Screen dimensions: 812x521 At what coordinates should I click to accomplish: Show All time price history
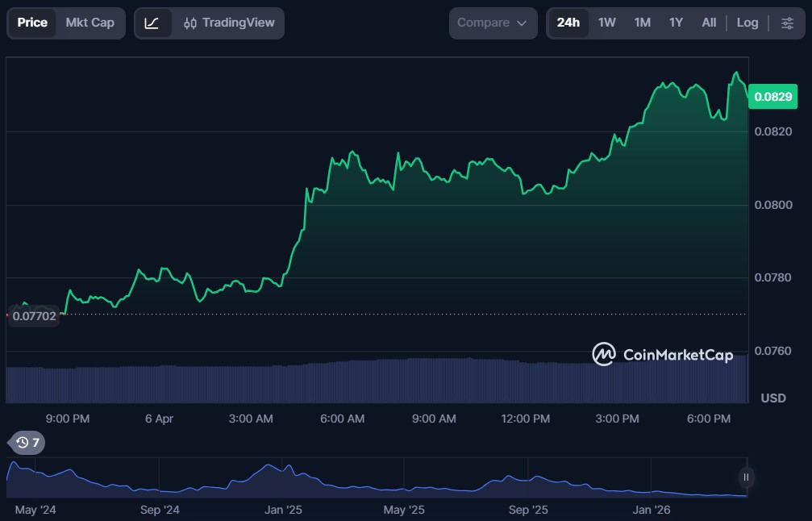click(709, 23)
